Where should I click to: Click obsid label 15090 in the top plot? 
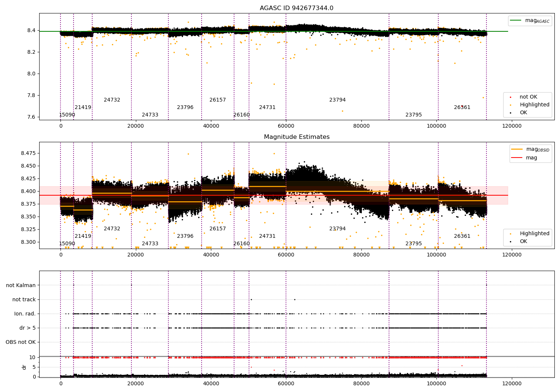(x=67, y=115)
